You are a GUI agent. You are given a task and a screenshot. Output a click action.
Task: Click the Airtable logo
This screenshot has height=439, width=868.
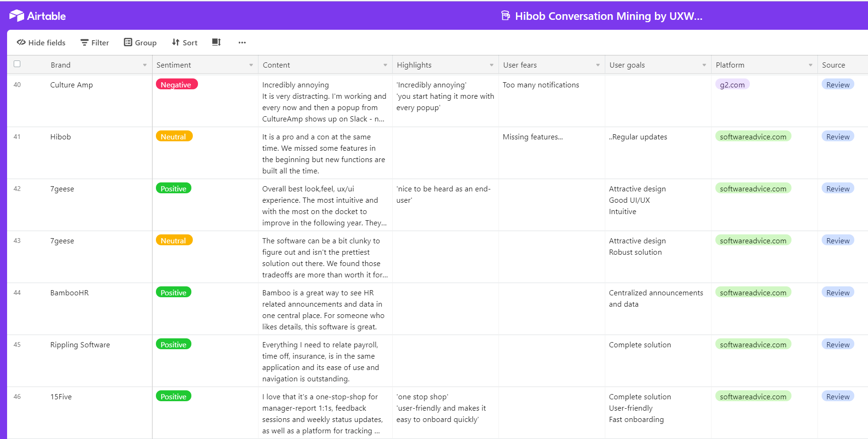37,16
